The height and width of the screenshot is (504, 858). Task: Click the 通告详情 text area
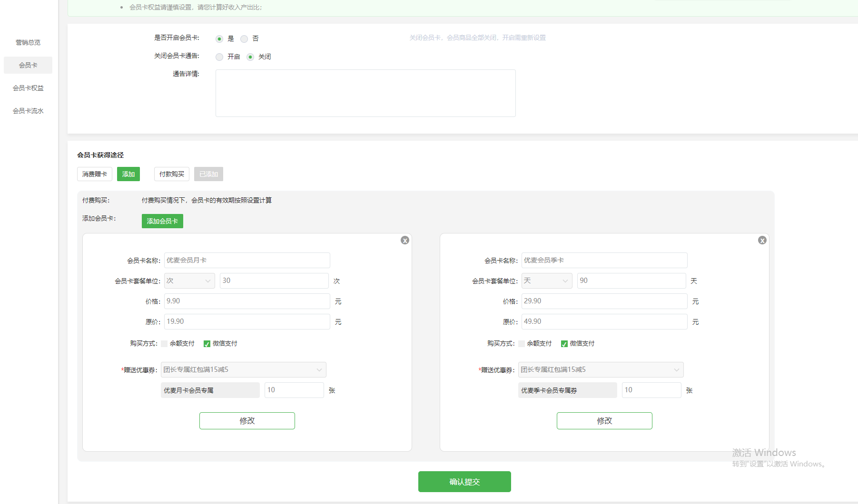point(365,93)
